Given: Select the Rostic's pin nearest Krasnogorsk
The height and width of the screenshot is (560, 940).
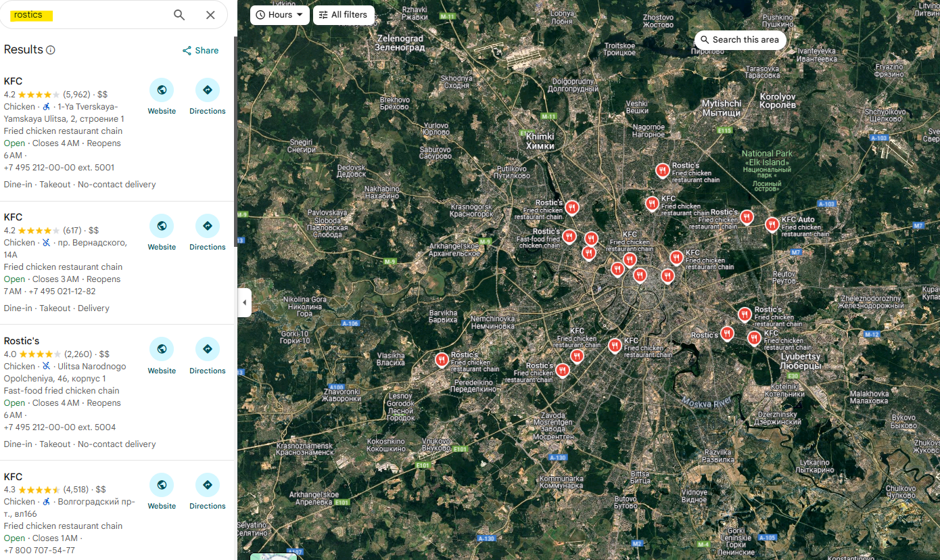Looking at the screenshot, I should pos(572,207).
